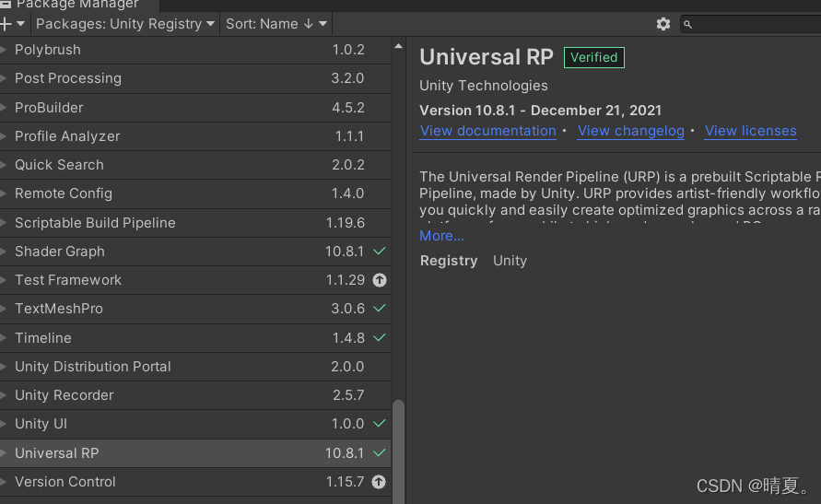Expand the Profile Analyzer package arrow
Screen dimensions: 821x504
click(x=3, y=136)
